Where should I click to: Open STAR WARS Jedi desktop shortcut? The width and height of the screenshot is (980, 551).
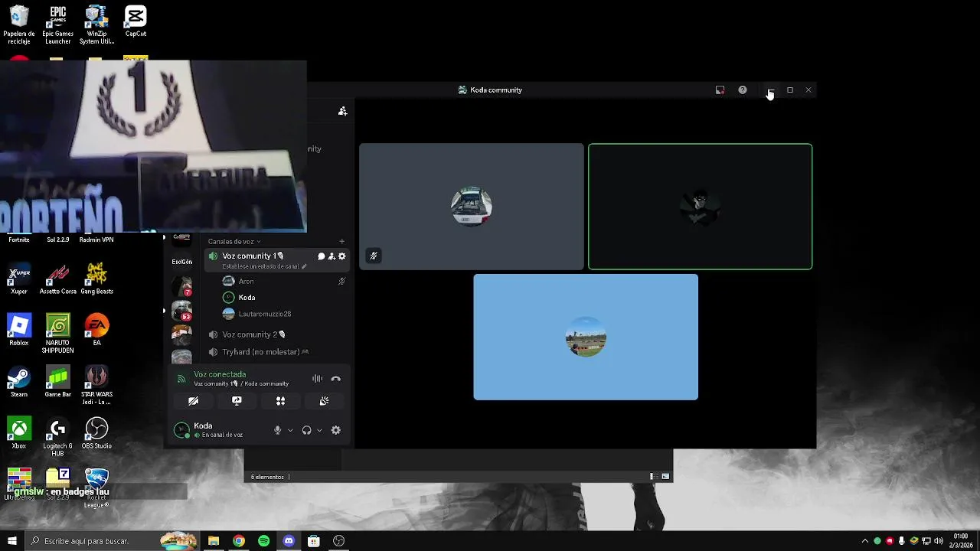96,386
